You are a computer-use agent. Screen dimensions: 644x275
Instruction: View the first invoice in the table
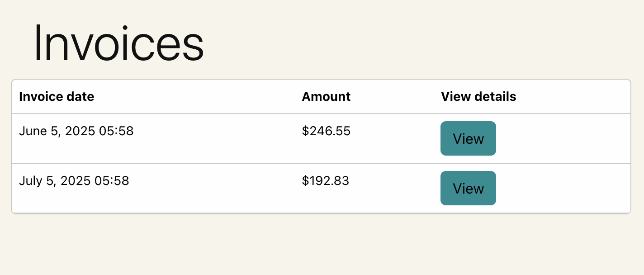click(x=468, y=138)
